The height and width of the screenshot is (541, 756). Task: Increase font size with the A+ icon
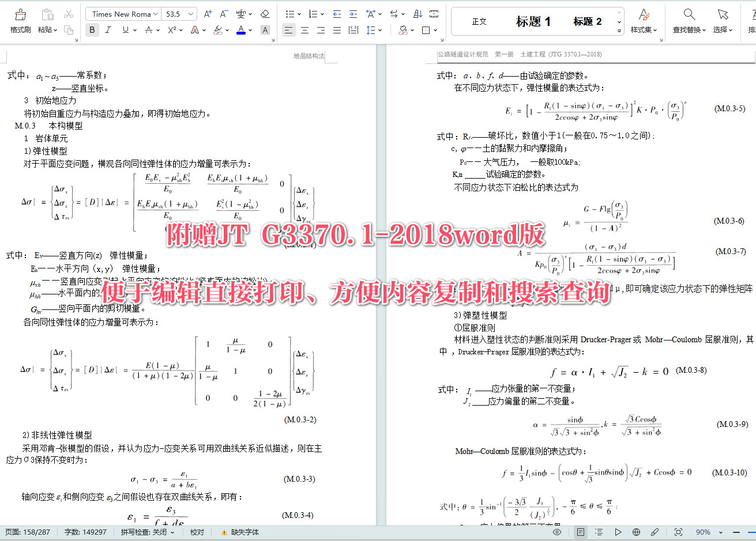[208, 14]
